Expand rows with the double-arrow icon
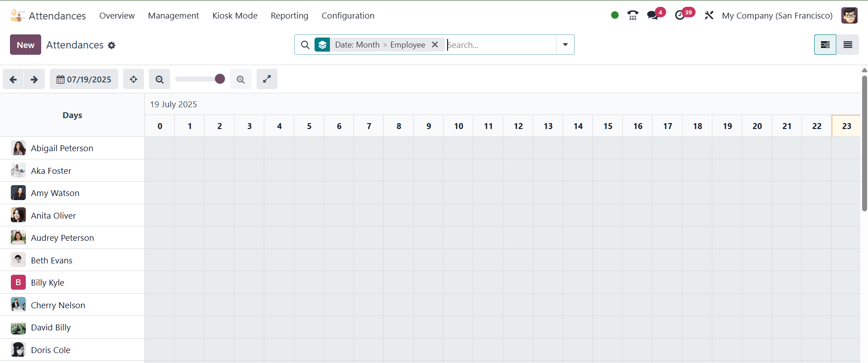 pos(267,79)
